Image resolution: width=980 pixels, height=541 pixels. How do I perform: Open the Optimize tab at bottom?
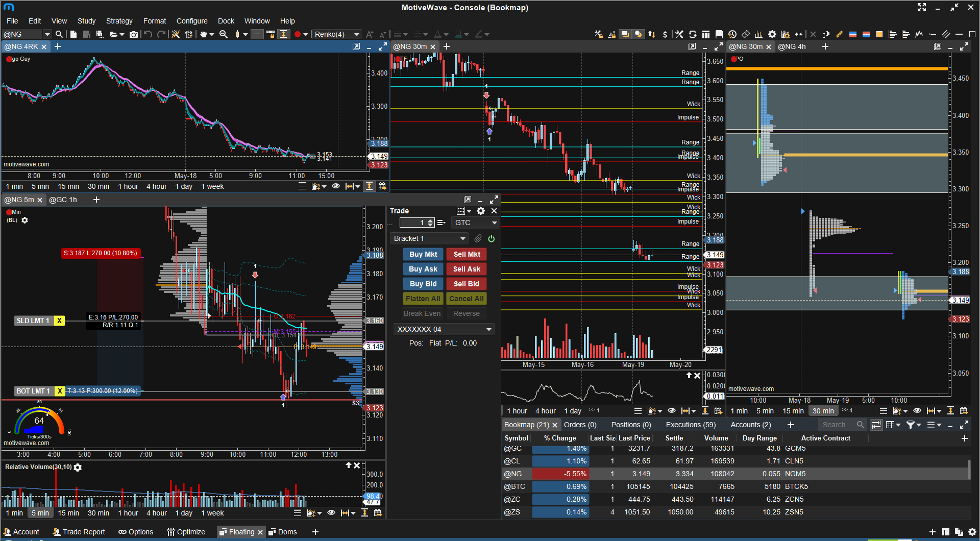[x=186, y=532]
